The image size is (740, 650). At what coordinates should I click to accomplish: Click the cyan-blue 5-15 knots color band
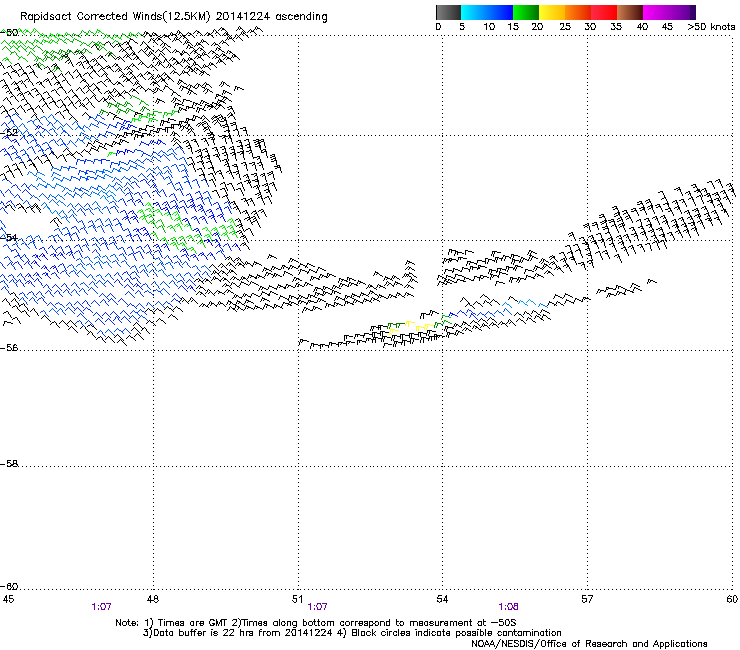click(x=487, y=12)
